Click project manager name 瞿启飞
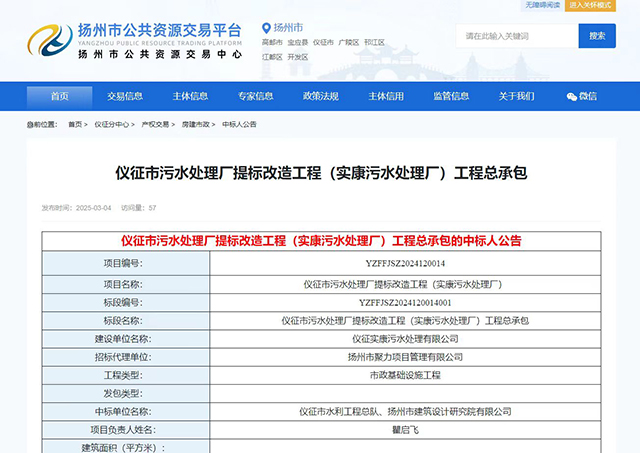Screen dimensions: 640x453 tap(405, 430)
